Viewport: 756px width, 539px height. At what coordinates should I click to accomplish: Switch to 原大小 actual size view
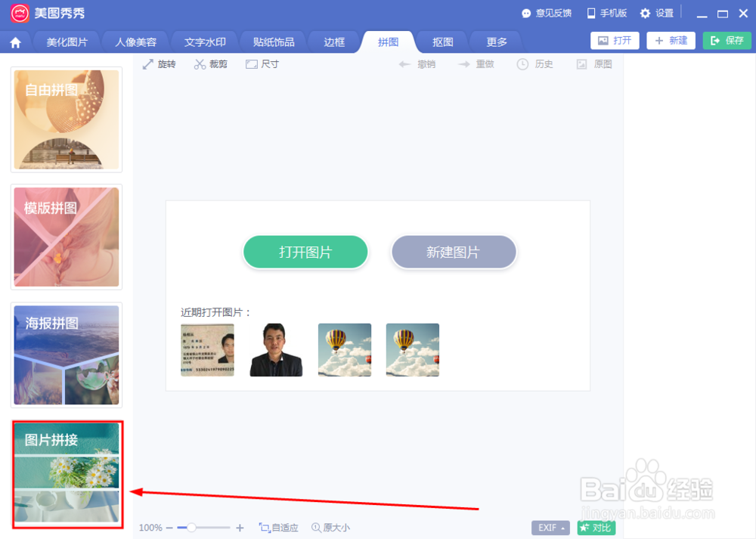(x=330, y=528)
